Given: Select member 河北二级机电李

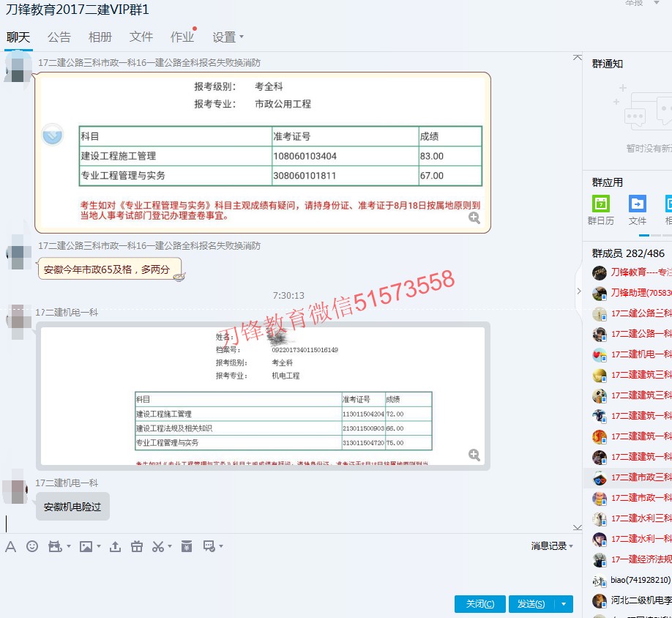Looking at the screenshot, I should point(628,601).
